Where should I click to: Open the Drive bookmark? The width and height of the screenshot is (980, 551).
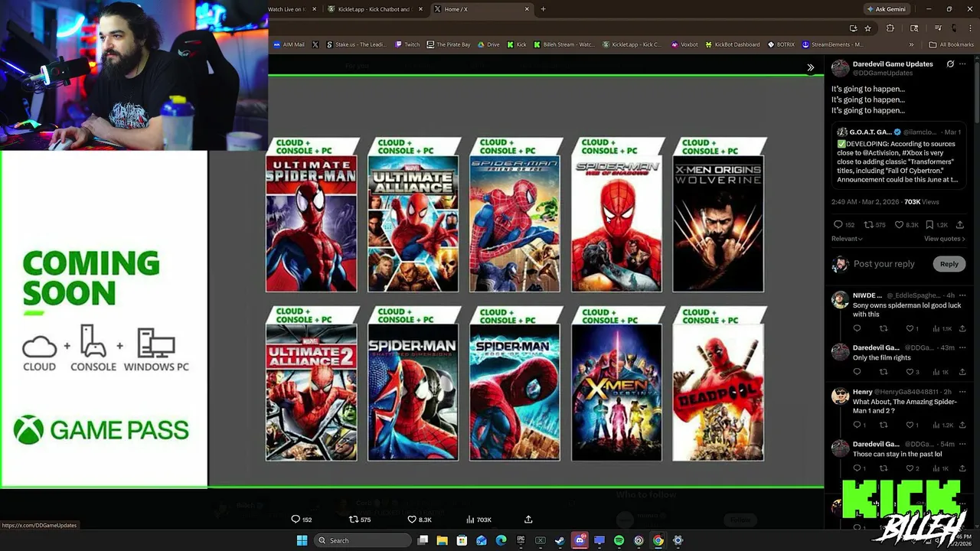pyautogui.click(x=488, y=44)
